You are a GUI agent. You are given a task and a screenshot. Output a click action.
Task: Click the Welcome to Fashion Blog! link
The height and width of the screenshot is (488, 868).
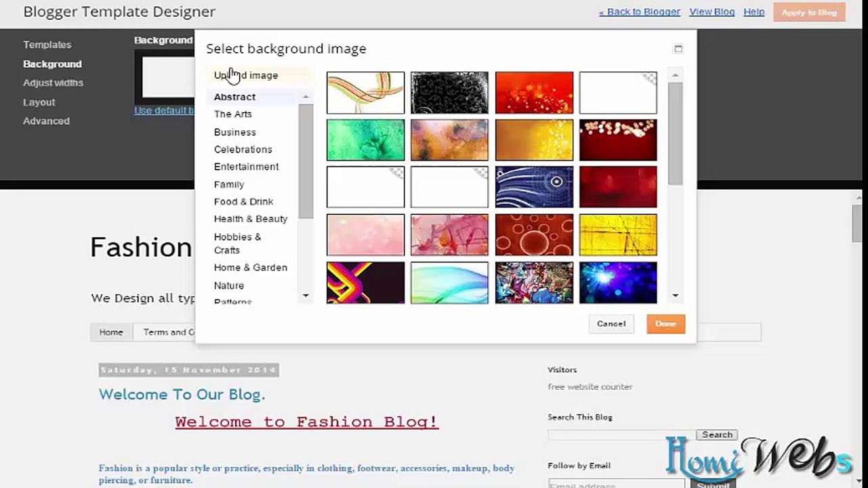(x=307, y=422)
